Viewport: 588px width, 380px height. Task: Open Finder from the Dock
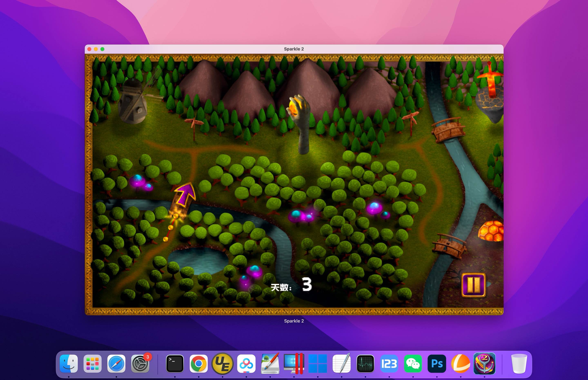69,363
